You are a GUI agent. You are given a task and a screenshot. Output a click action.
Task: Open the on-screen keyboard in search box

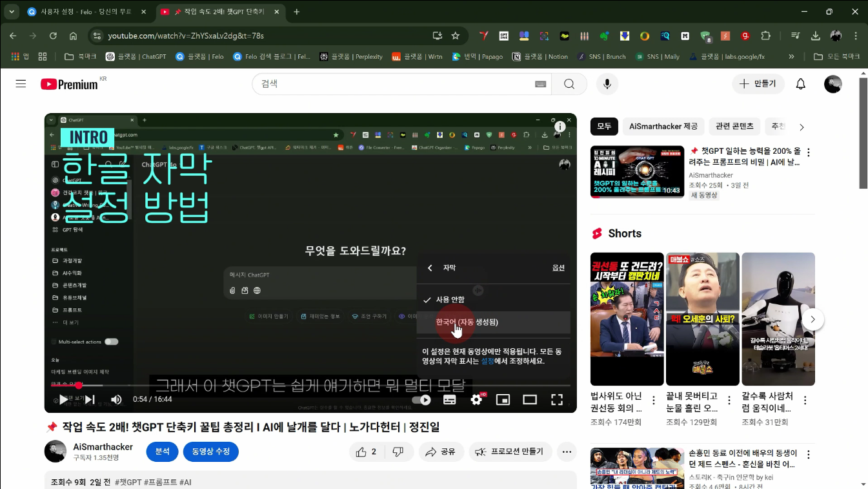click(540, 84)
